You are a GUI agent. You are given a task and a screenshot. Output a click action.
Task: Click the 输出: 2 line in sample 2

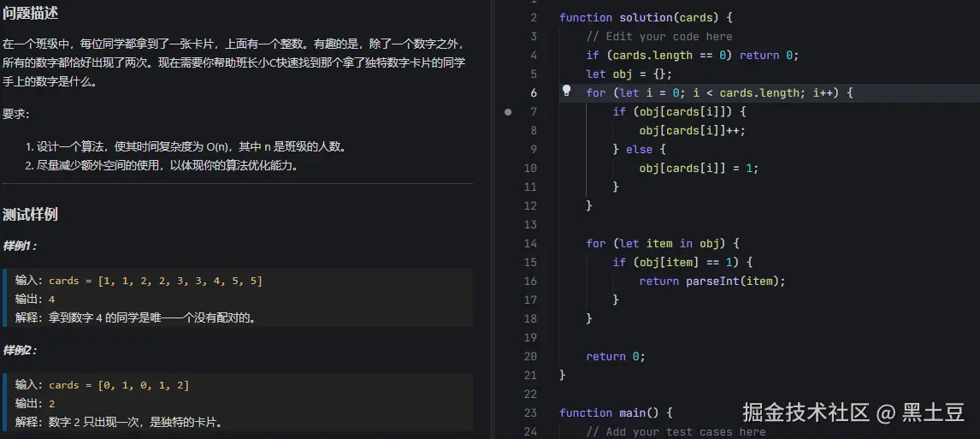[x=35, y=404]
